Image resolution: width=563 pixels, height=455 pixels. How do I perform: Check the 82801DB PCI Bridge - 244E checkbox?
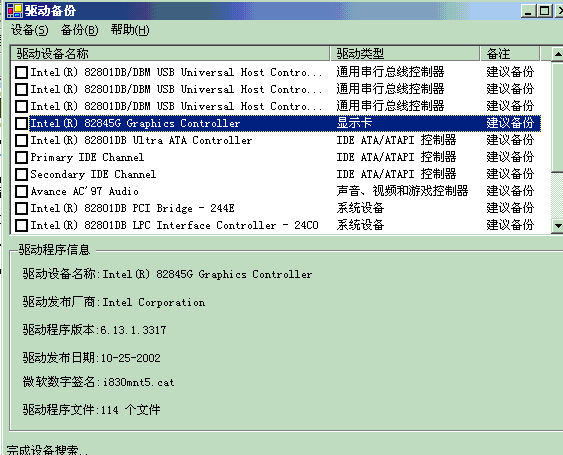click(22, 208)
